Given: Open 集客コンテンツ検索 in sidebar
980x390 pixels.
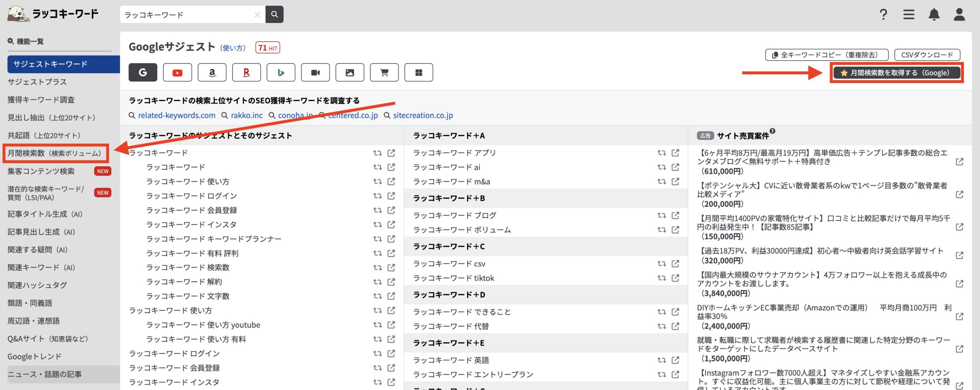Looking at the screenshot, I should tap(41, 171).
